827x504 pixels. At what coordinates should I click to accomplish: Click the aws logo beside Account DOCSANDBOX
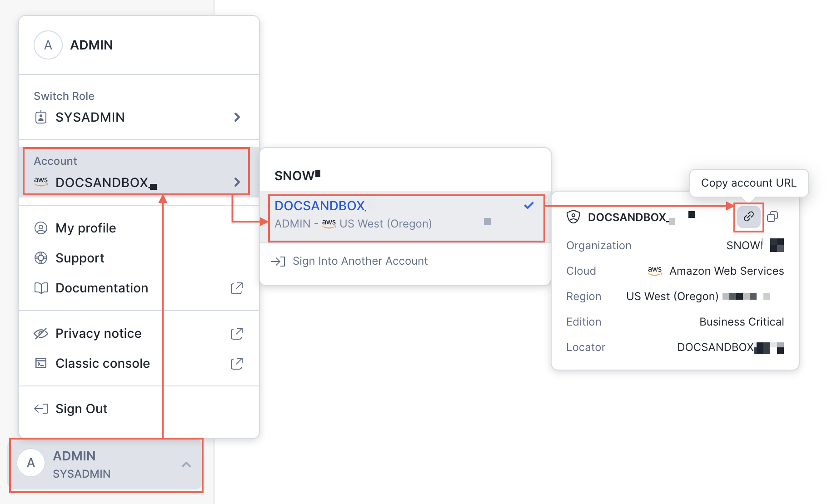pos(41,181)
